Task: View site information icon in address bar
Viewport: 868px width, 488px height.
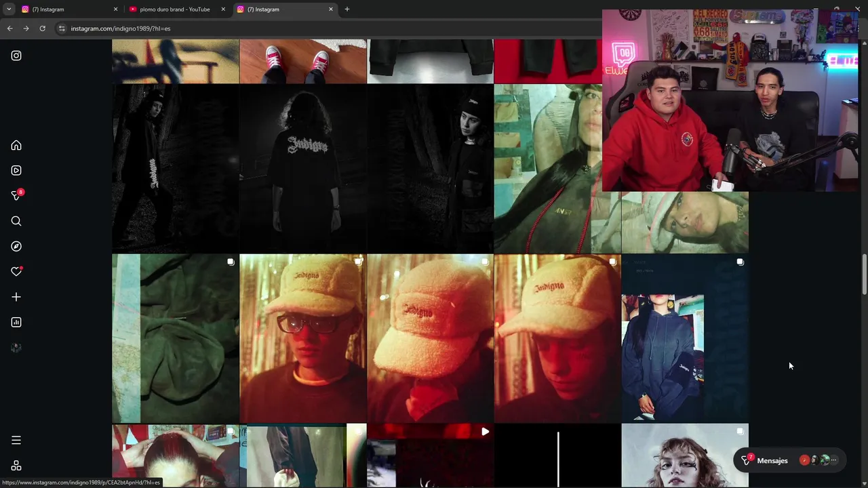Action: click(x=62, y=28)
